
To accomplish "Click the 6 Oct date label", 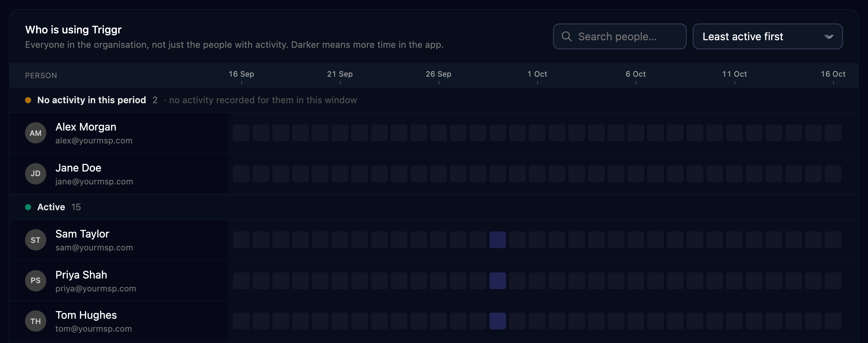I will pos(636,74).
